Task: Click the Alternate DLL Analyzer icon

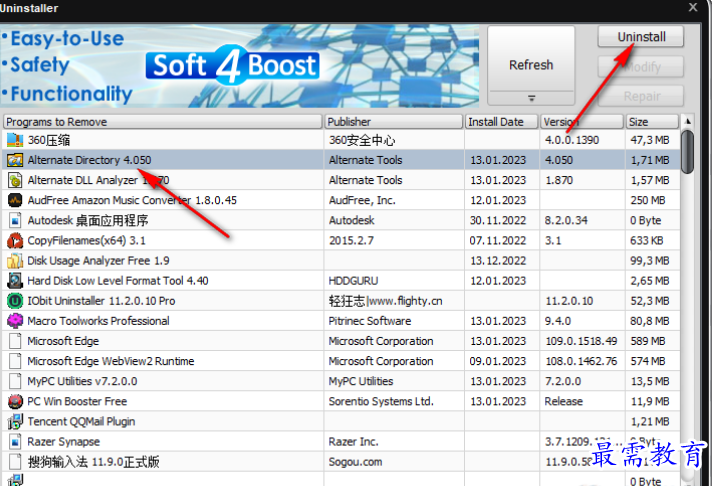Action: [15, 180]
